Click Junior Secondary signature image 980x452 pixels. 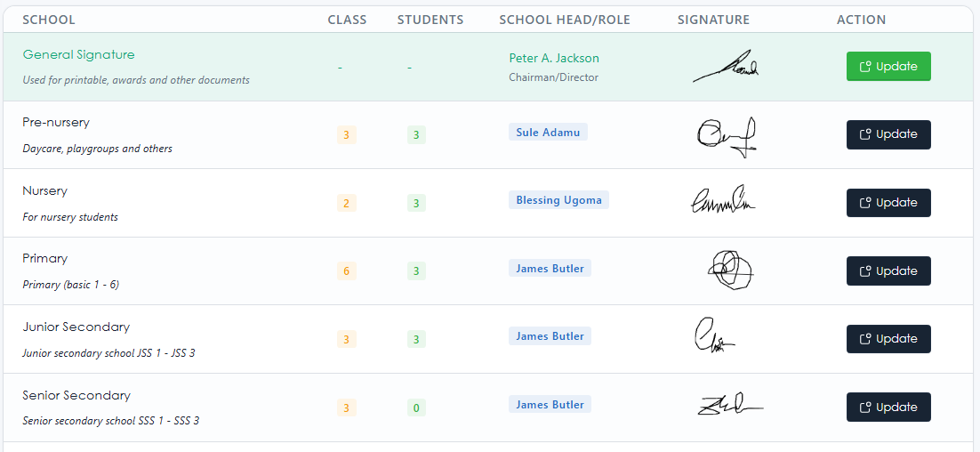point(714,336)
